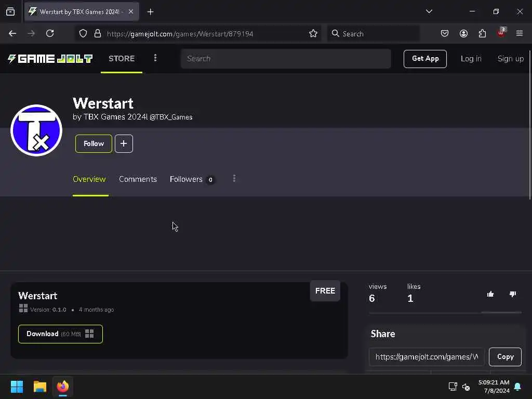Open the Firefox hamburger menu
Image resolution: width=532 pixels, height=399 pixels.
click(520, 33)
